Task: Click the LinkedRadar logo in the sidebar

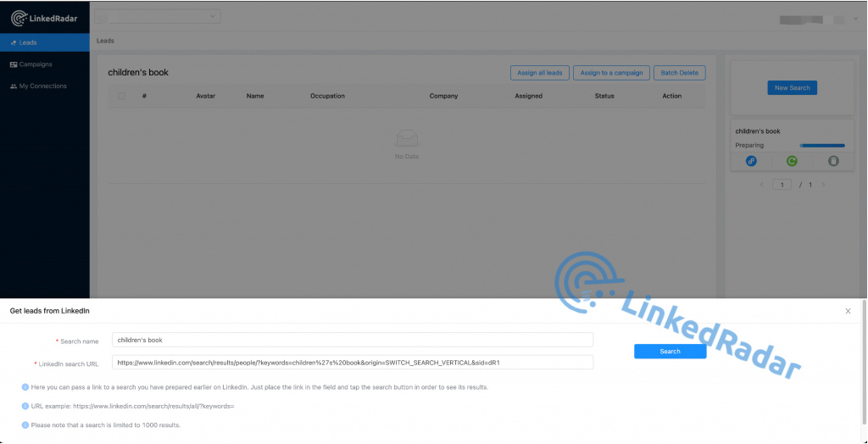Action: pos(42,15)
